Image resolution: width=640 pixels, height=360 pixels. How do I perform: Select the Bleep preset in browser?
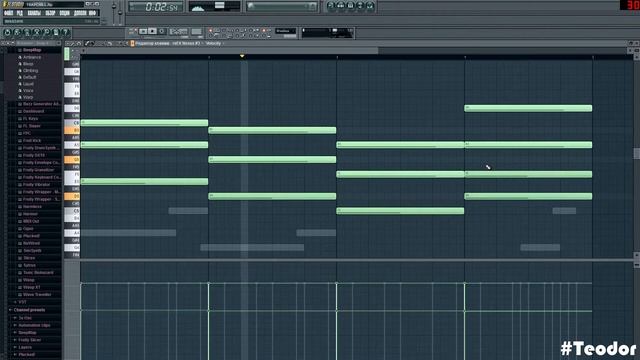(x=28, y=64)
